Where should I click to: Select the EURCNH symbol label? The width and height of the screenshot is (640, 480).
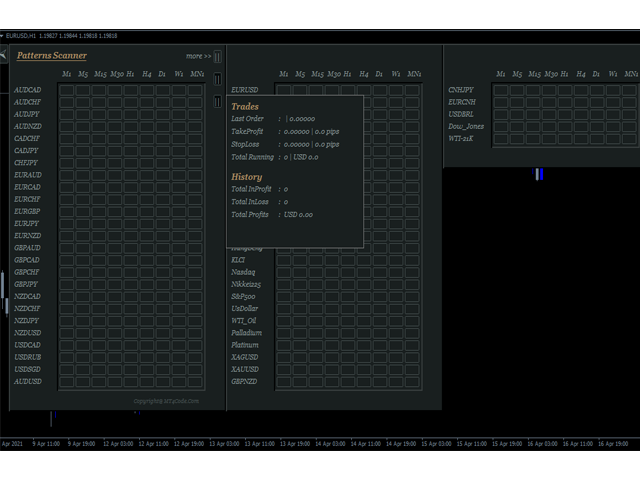click(x=462, y=102)
